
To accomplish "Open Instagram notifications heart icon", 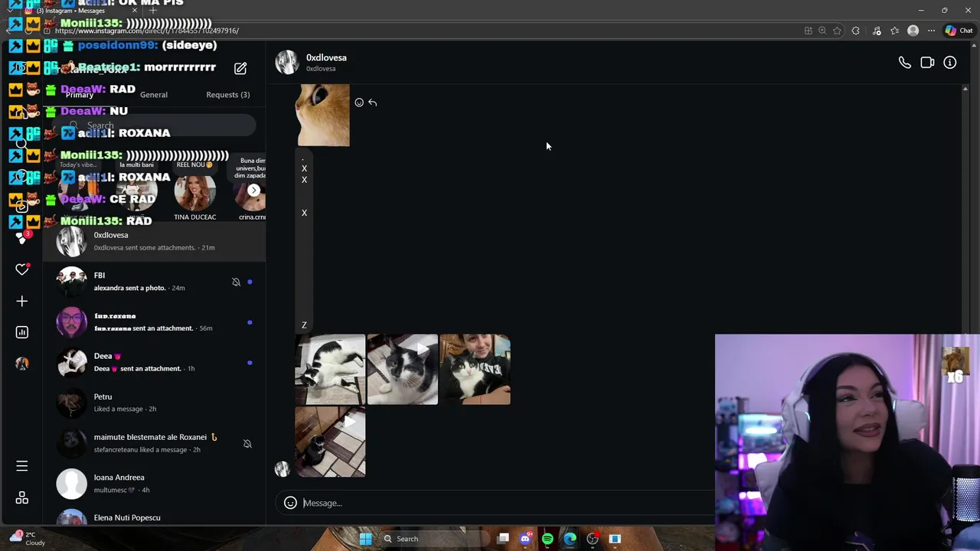I will tap(22, 269).
